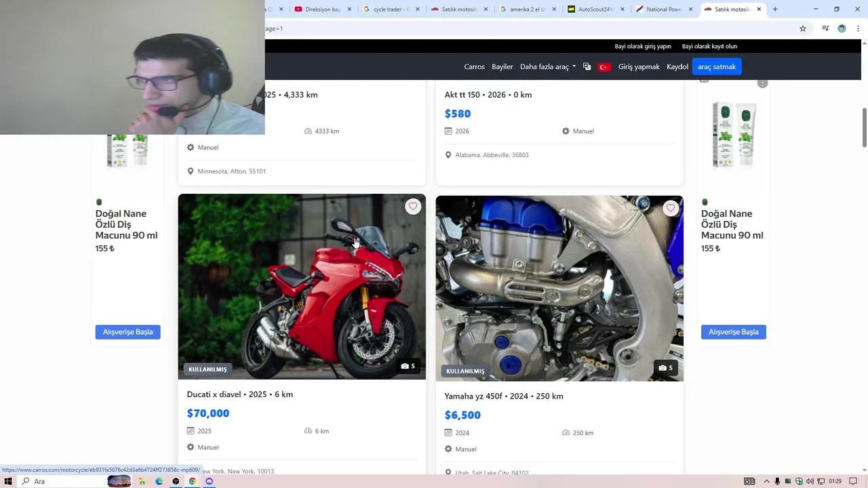The image size is (868, 488).
Task: Click the volume tray icon
Action: pyautogui.click(x=810, y=481)
